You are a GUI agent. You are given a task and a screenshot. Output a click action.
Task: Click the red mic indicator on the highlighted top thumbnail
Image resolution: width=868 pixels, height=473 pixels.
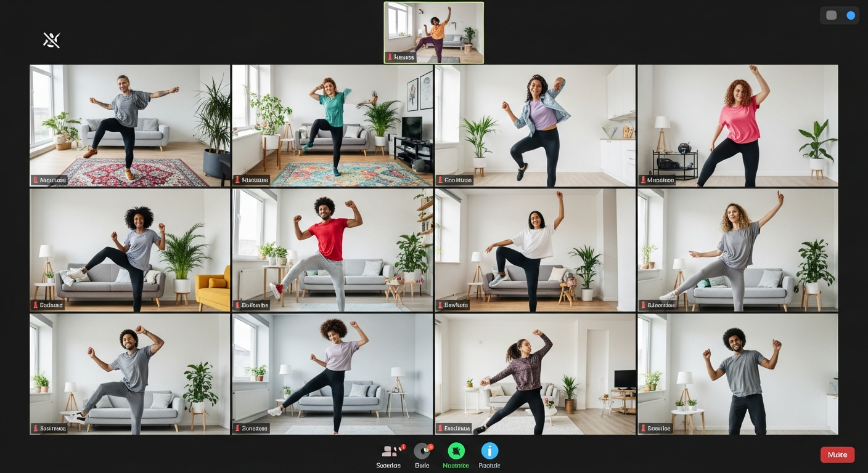[389, 57]
